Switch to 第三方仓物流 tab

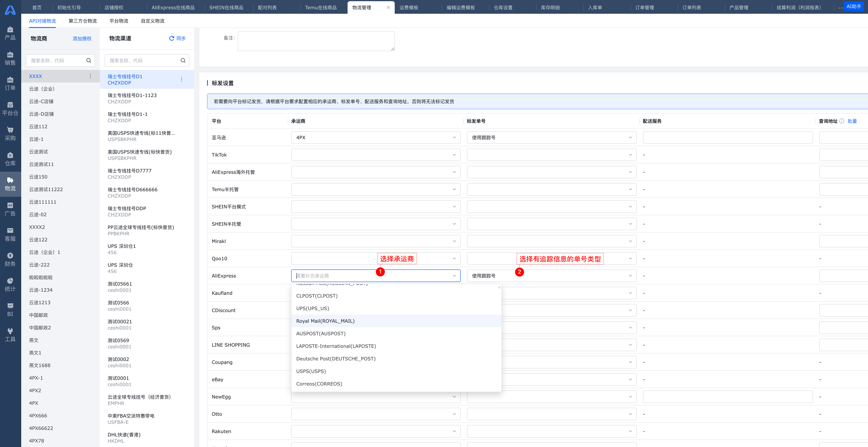point(83,21)
